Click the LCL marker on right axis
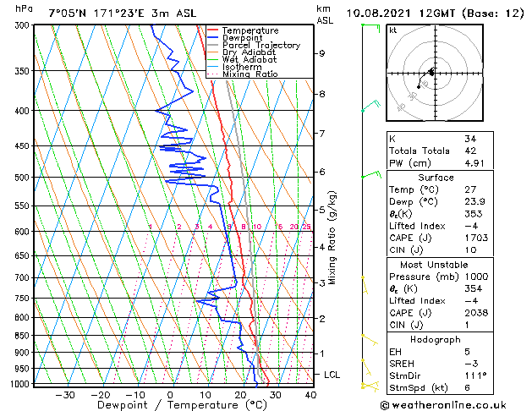532x411 pixels. point(332,374)
